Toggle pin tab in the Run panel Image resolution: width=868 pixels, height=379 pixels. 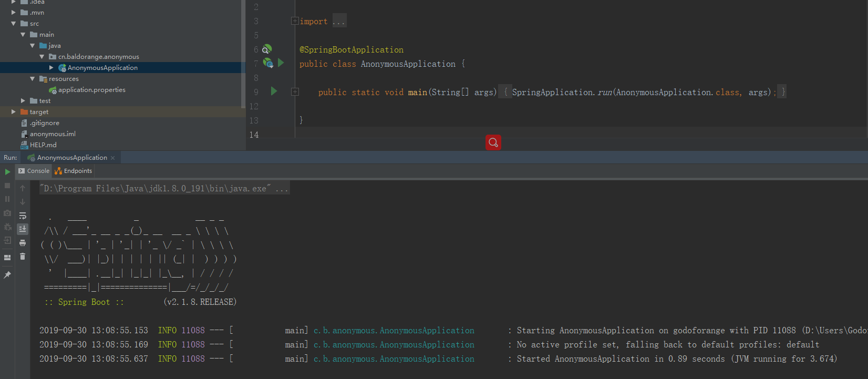point(7,275)
